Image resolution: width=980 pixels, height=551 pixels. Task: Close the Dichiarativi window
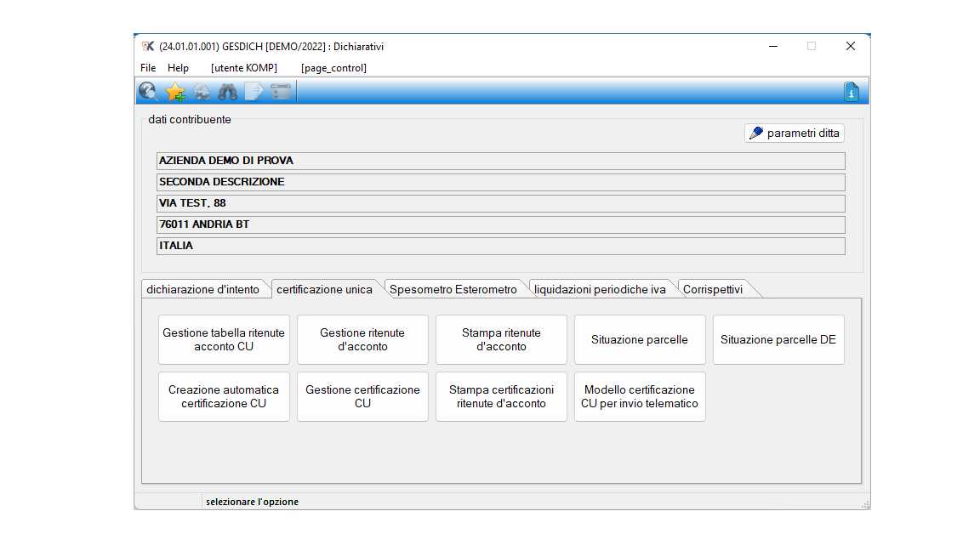pyautogui.click(x=851, y=46)
